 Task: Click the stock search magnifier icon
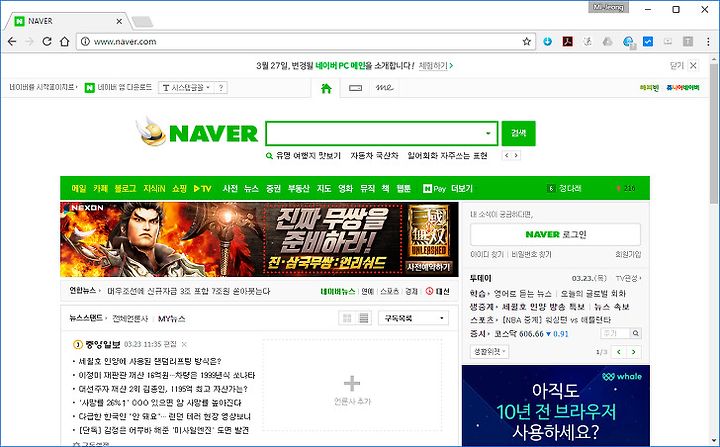pyautogui.click(x=636, y=333)
